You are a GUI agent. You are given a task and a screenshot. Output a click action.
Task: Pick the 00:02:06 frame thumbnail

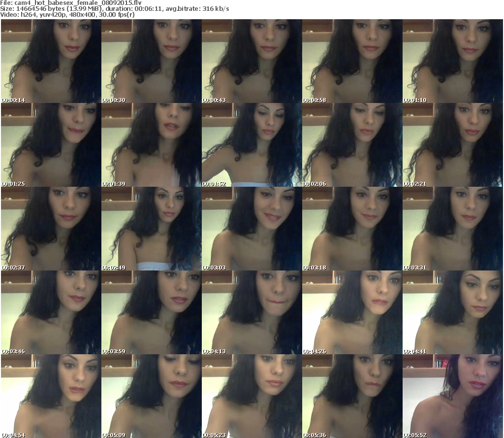tap(352, 145)
